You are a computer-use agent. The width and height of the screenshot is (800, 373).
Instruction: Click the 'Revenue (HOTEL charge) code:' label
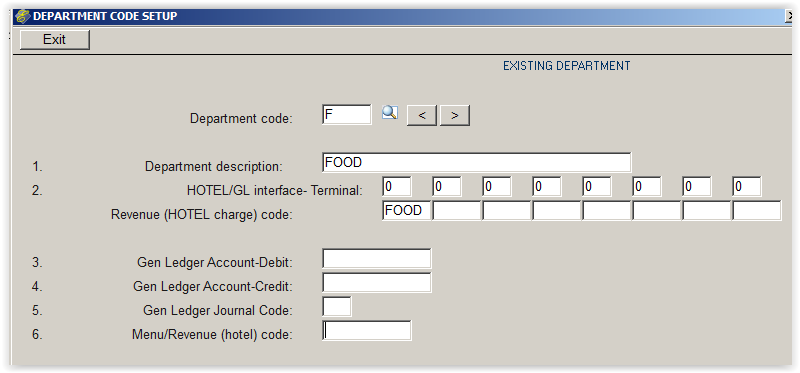coord(202,215)
